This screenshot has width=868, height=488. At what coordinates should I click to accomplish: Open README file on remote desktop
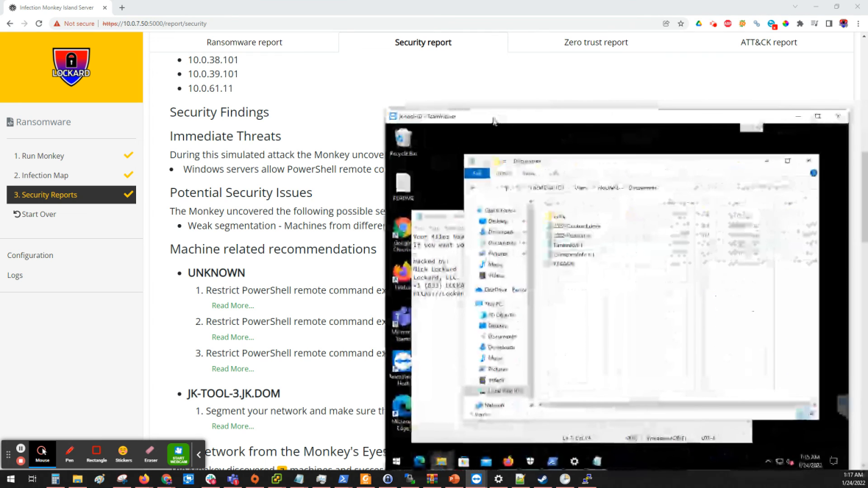point(403,187)
